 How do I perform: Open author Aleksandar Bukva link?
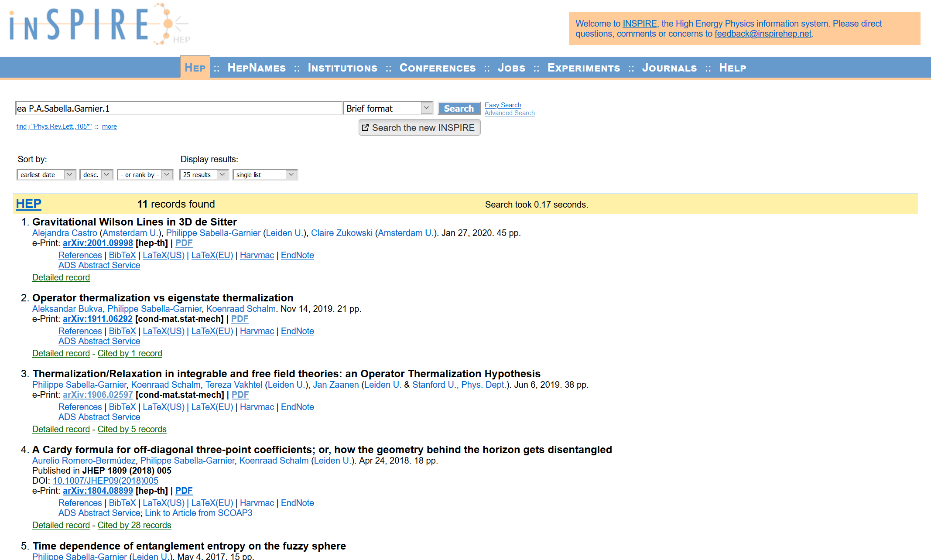[67, 309]
